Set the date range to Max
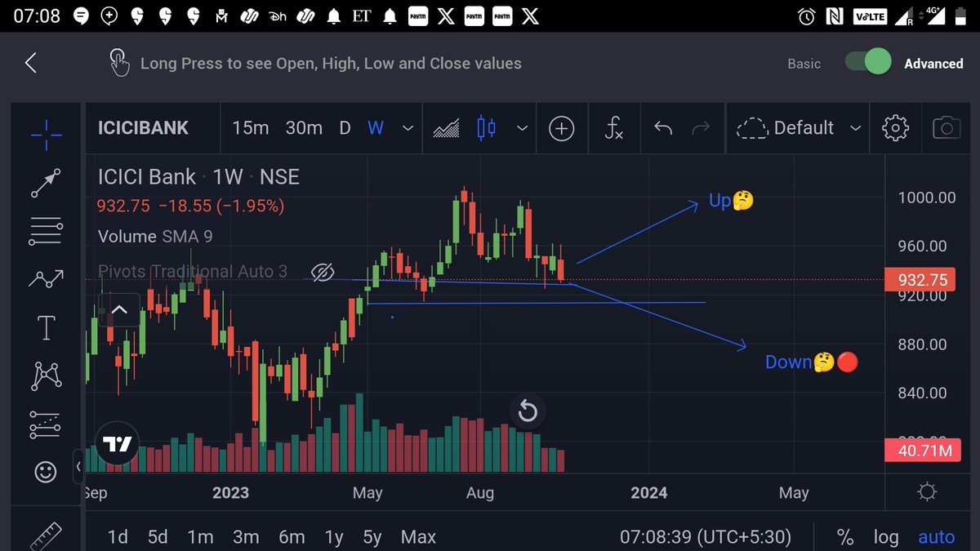The height and width of the screenshot is (551, 980). pos(418,537)
